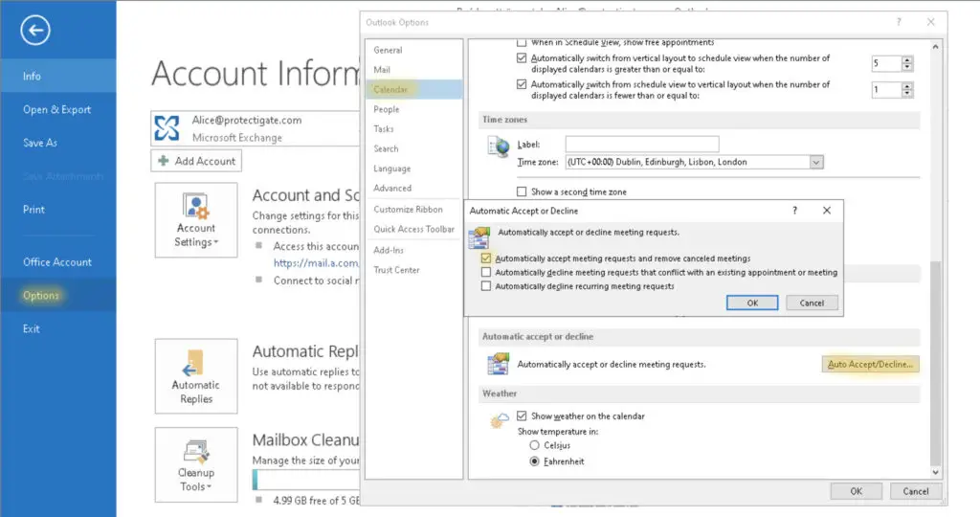Select the Calendar options category
This screenshot has height=517, width=980.
click(413, 89)
